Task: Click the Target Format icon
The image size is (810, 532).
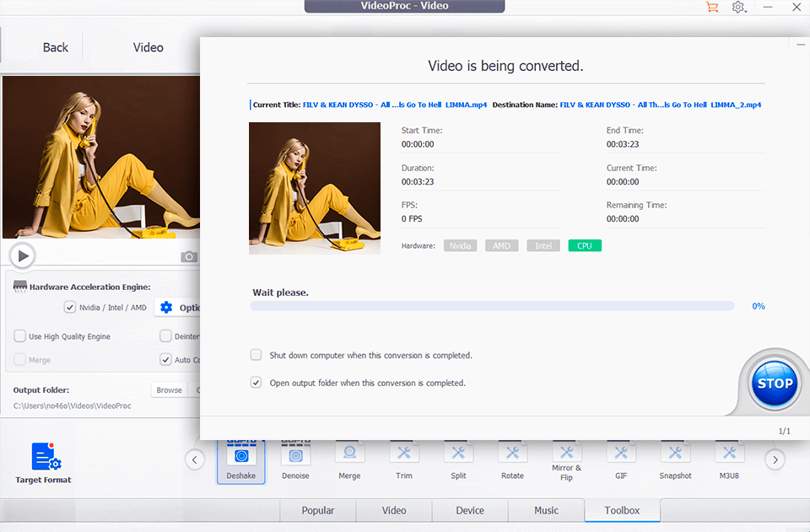Action: coord(42,455)
